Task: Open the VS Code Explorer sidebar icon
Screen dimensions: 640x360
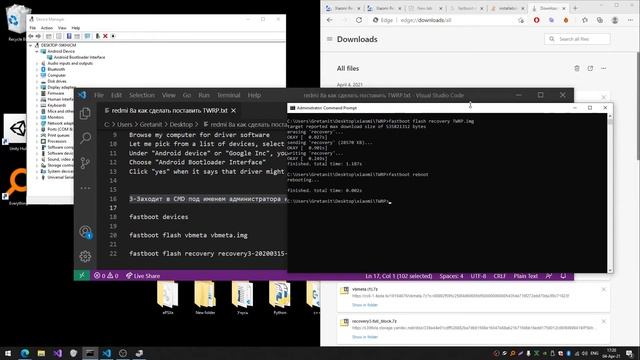Action: coord(85,113)
